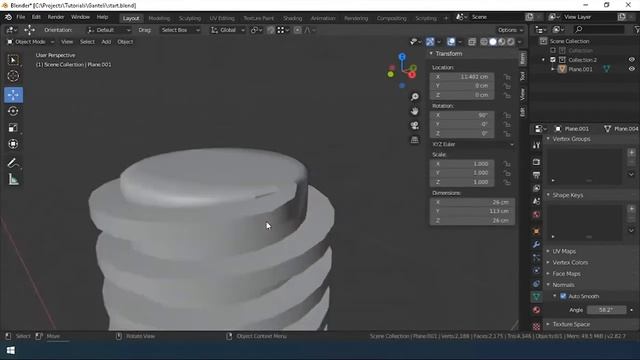Viewport: 640px width, 360px height.
Task: Open the XYZ Euler rotation mode dropdown
Action: click(x=472, y=144)
